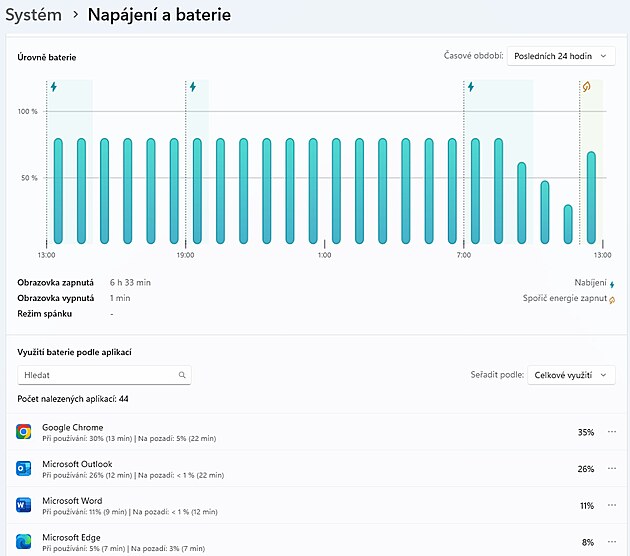Image resolution: width=630 pixels, height=556 pixels.
Task: Open the Seřadit podle dropdown
Action: (x=571, y=375)
